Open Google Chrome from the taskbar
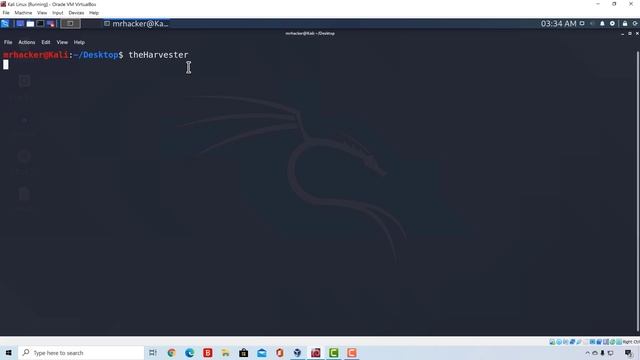The image size is (640, 360). [x=171, y=353]
